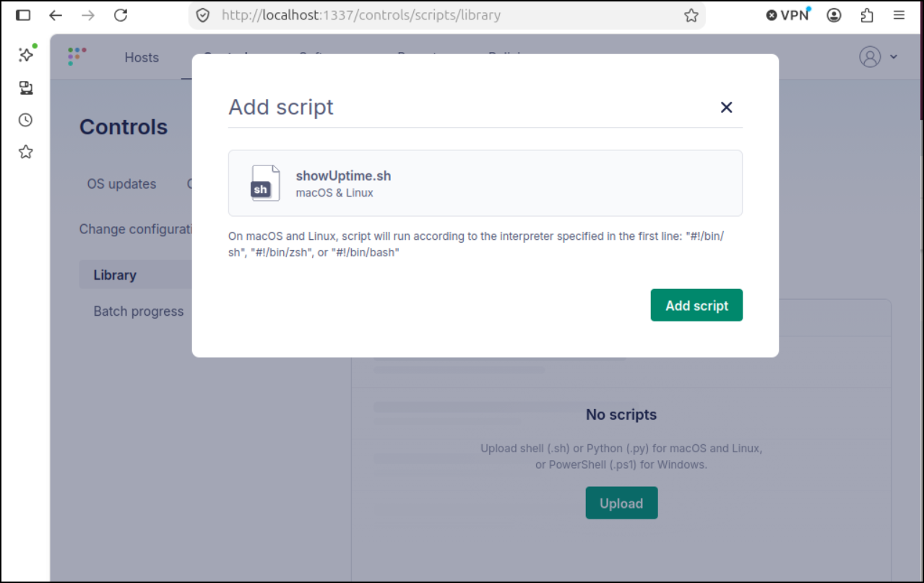Focus the localhost URL address bar
The image size is (924, 583).
[x=448, y=15]
